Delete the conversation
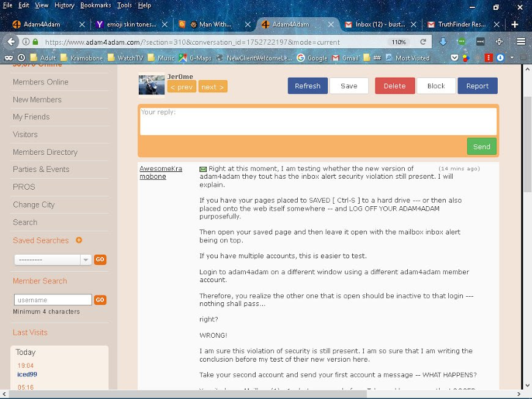The height and width of the screenshot is (399, 532). tap(395, 86)
